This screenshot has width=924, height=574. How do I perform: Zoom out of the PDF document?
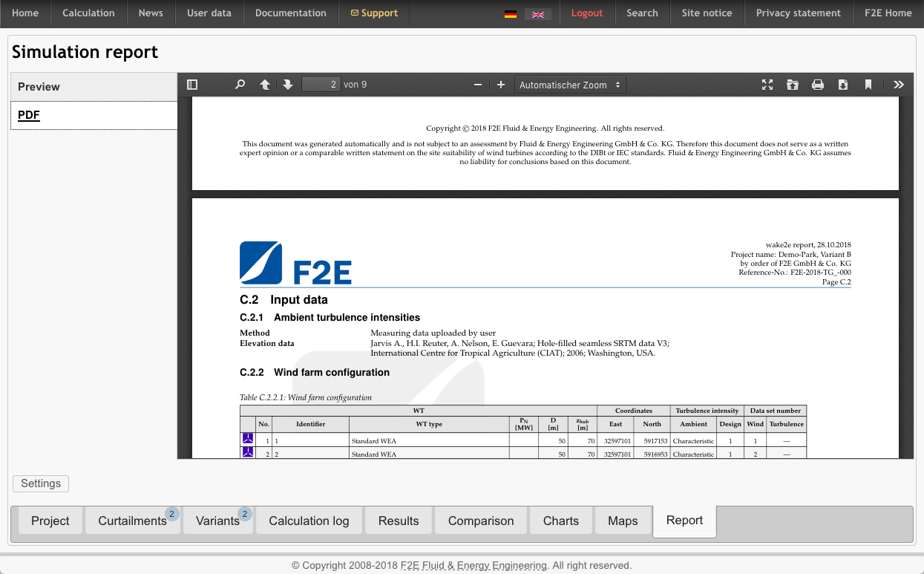tap(477, 84)
